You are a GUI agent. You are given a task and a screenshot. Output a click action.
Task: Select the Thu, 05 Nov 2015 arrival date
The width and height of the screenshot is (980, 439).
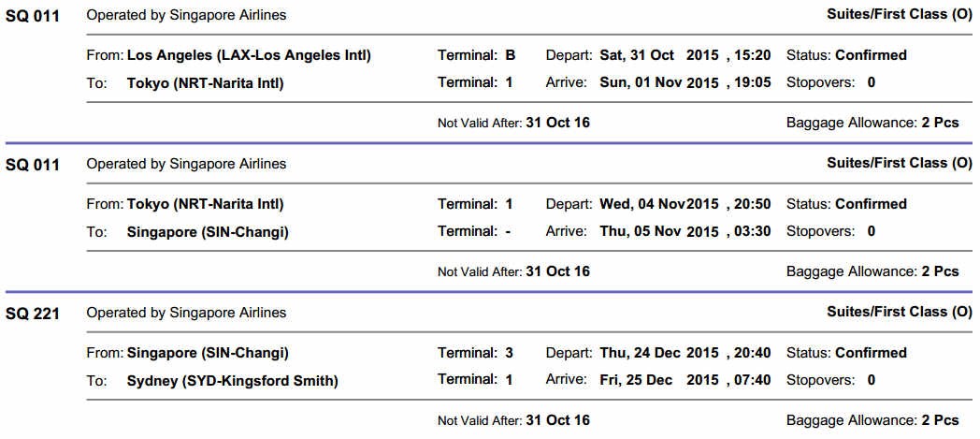pos(658,231)
